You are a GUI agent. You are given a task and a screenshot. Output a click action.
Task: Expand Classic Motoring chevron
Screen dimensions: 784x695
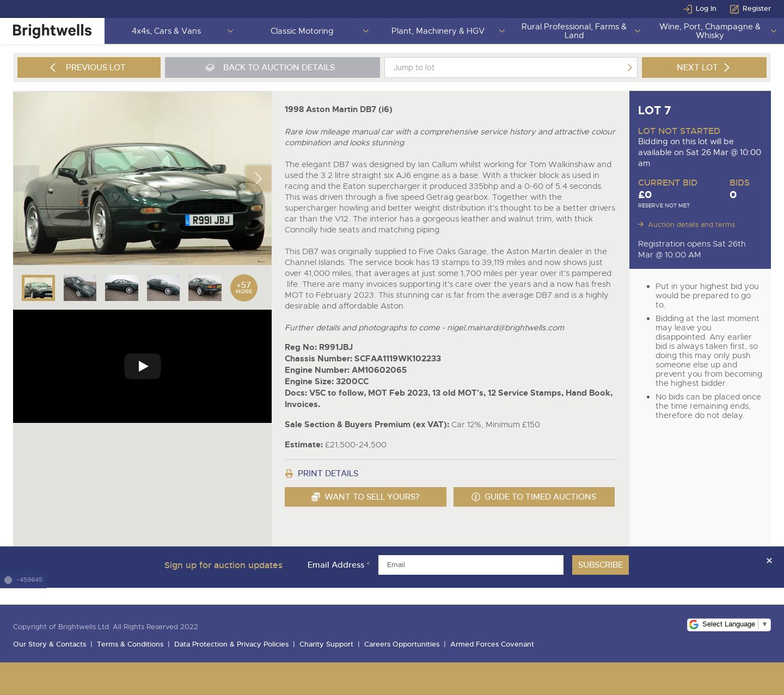click(x=366, y=31)
